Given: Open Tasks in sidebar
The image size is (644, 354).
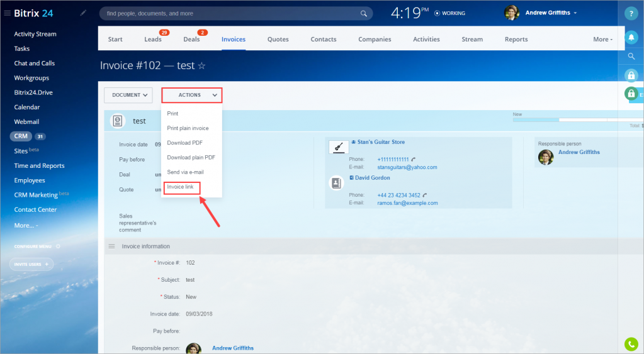Looking at the screenshot, I should pos(22,49).
